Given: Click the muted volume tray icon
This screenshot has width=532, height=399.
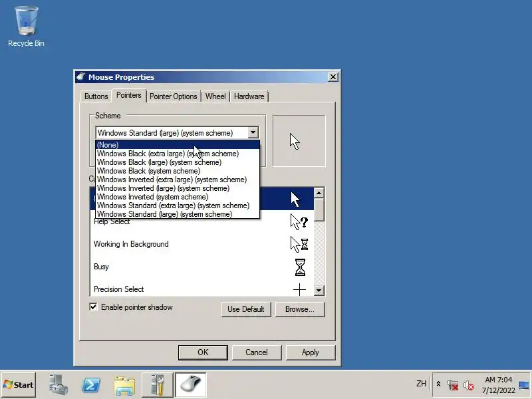Looking at the screenshot, I should 469,385.
